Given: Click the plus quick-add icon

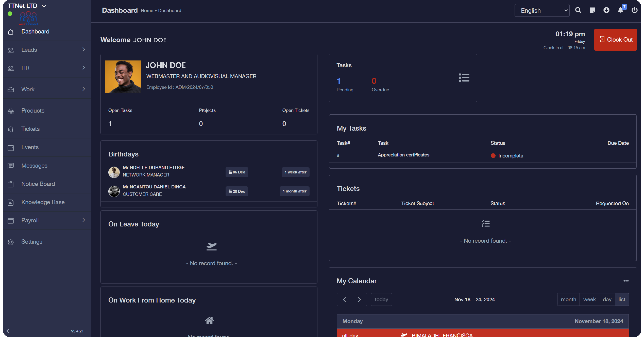Looking at the screenshot, I should point(606,10).
